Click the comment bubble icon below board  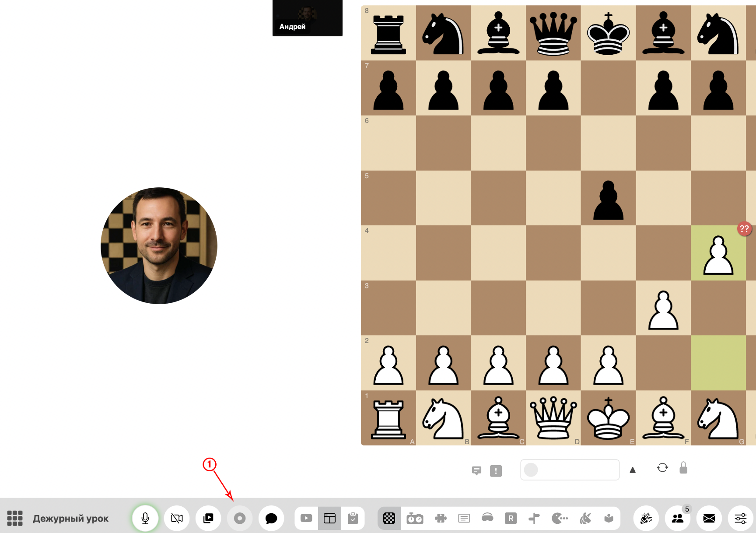click(477, 470)
